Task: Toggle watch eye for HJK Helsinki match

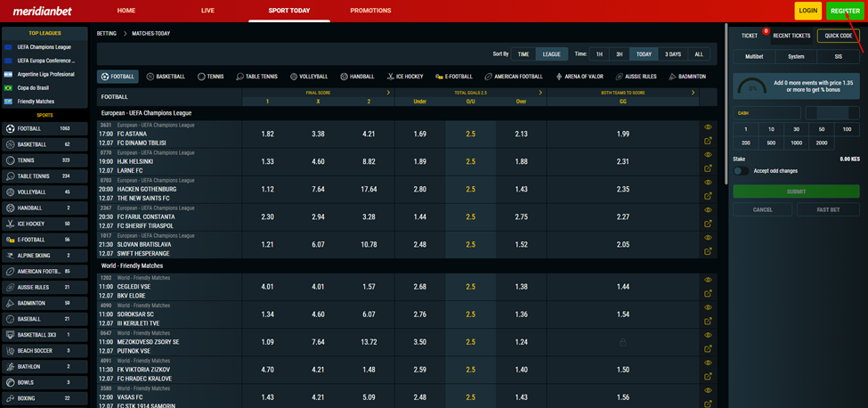Action: [708, 155]
